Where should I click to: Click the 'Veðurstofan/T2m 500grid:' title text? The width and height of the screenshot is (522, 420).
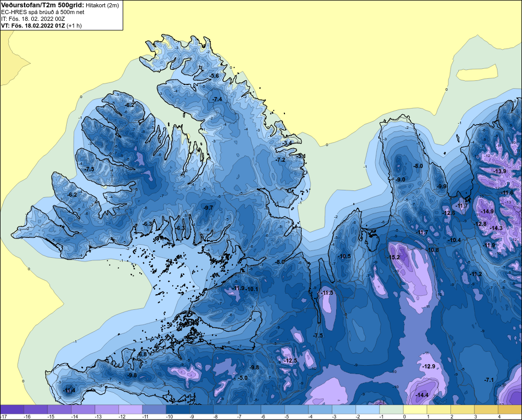[x=42, y=5]
